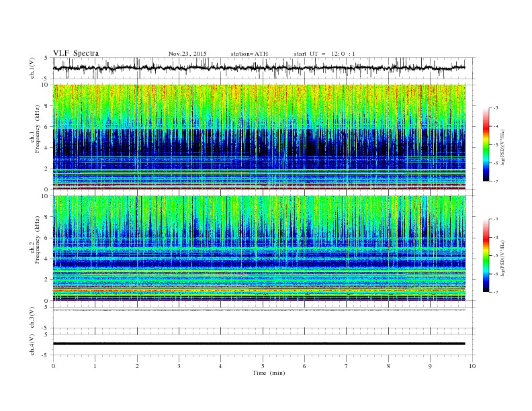Click the ch.2 spectrogram panel
Viewport: 532px width, 411px height.
[259, 248]
